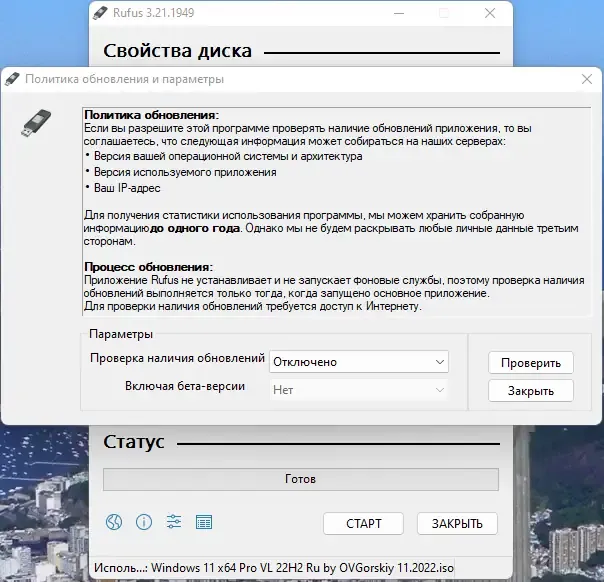Open language selection globe icon in Rufus
The image size is (604, 582).
(x=114, y=522)
